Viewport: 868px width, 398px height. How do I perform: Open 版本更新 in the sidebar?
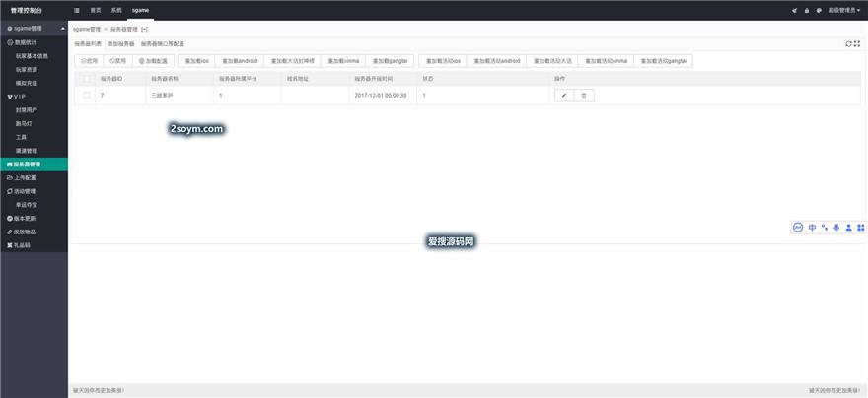point(24,218)
